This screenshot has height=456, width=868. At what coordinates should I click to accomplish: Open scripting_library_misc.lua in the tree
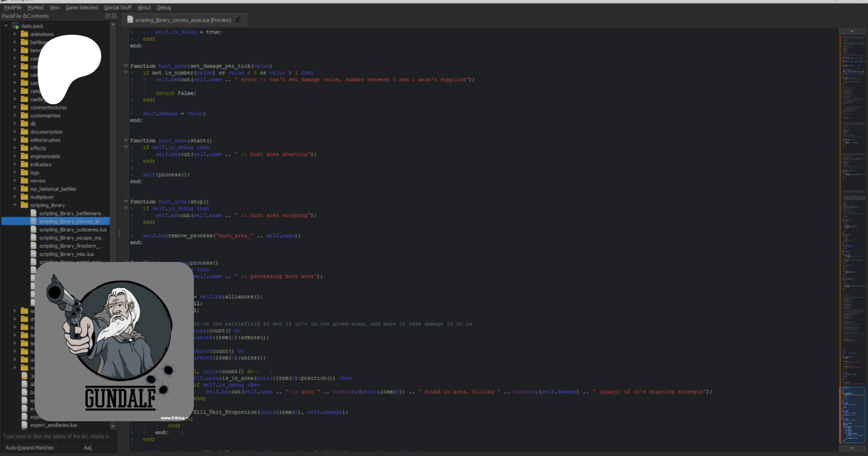(67, 254)
